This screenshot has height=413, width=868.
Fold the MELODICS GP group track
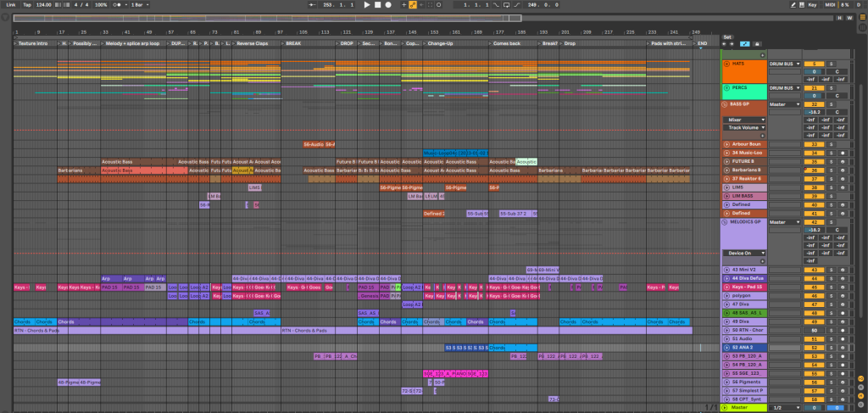(x=725, y=222)
